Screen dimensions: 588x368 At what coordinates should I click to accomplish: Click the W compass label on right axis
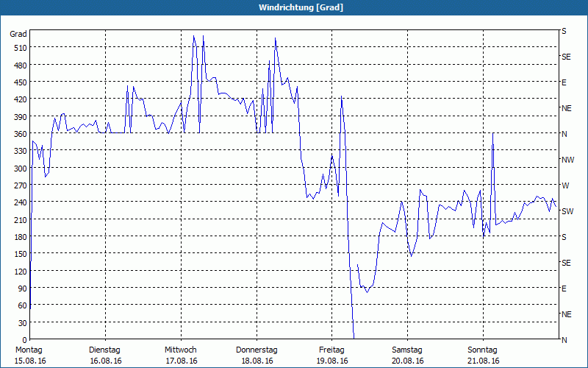[x=565, y=185]
